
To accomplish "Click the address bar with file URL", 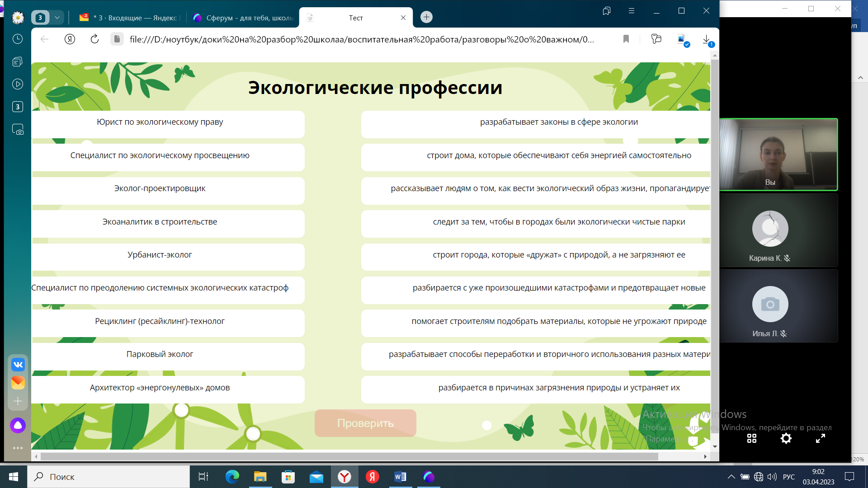I will [x=362, y=39].
